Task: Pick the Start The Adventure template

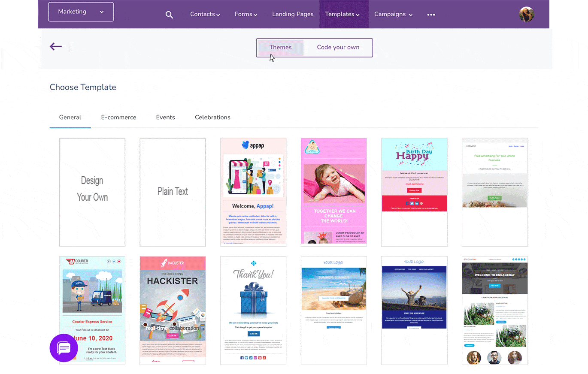Action: pyautogui.click(x=414, y=311)
